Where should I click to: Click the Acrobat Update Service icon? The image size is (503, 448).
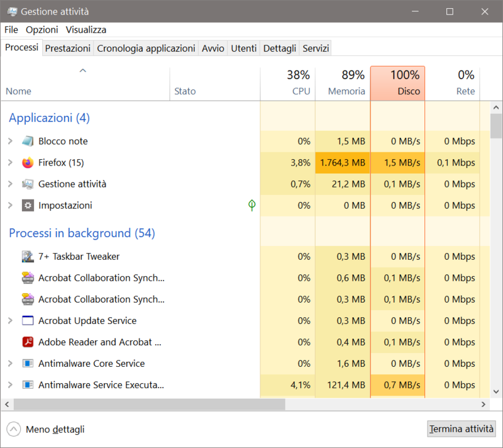click(x=28, y=321)
